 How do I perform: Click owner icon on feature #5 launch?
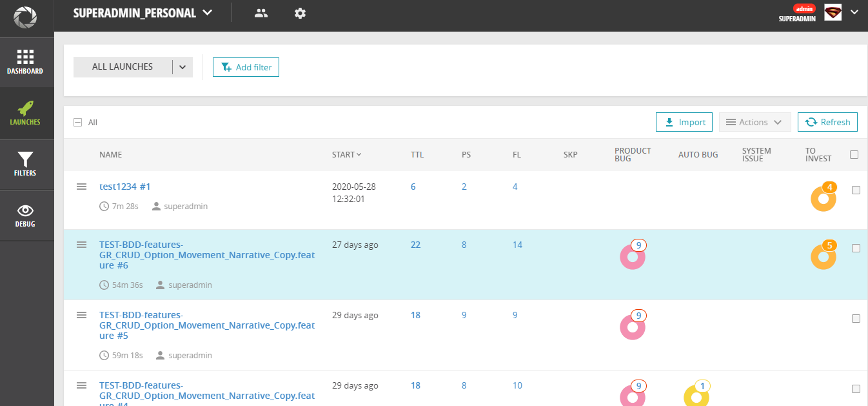pos(160,355)
